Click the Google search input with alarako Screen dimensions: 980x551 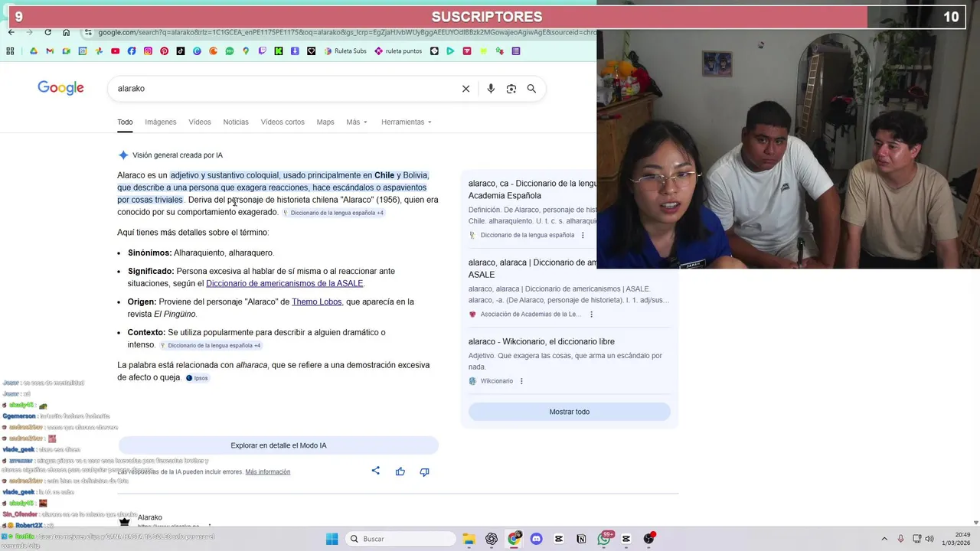283,89
